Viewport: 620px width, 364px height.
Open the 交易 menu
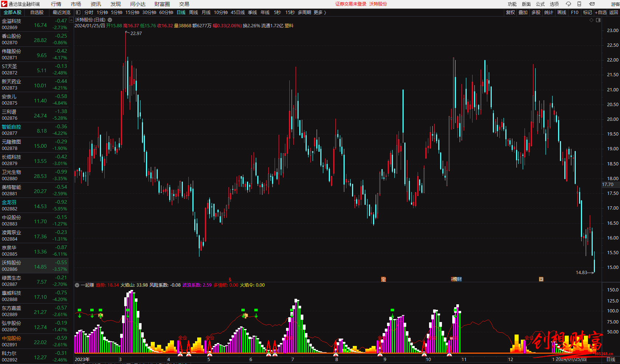click(184, 4)
